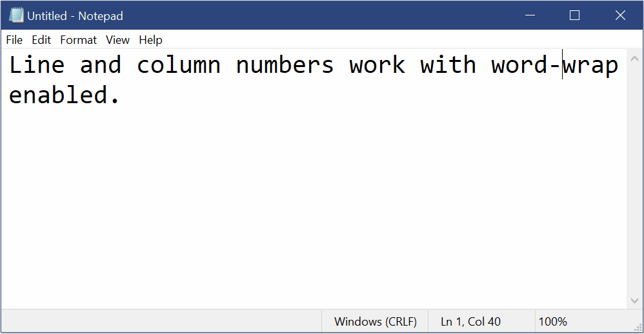Click the Ln 1, Col 40 indicator
644x334 pixels.
click(470, 321)
